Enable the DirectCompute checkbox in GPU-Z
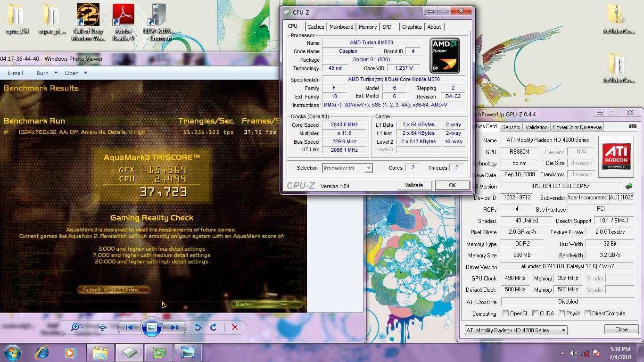 click(587, 313)
